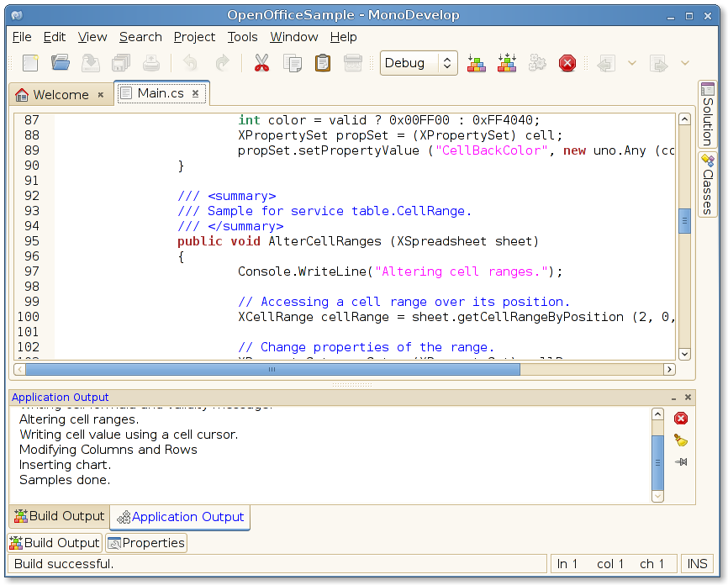Open the Help menu
728x585 pixels.
pyautogui.click(x=344, y=37)
